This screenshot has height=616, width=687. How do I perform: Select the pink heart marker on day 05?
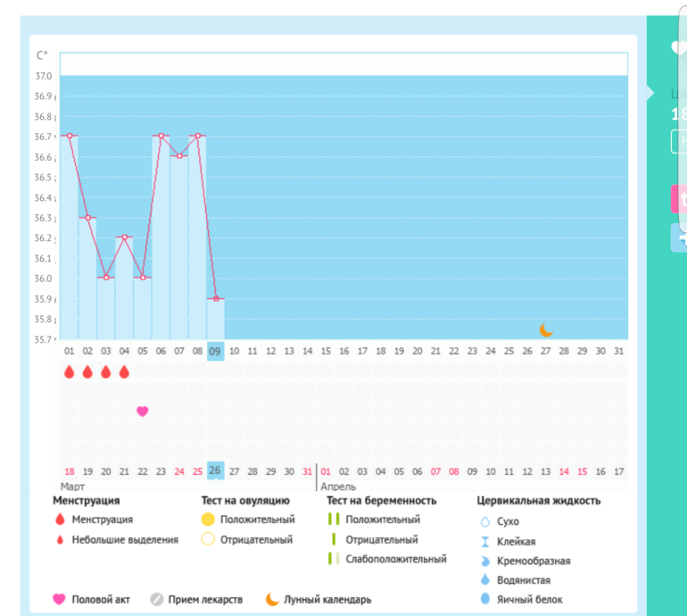click(142, 411)
